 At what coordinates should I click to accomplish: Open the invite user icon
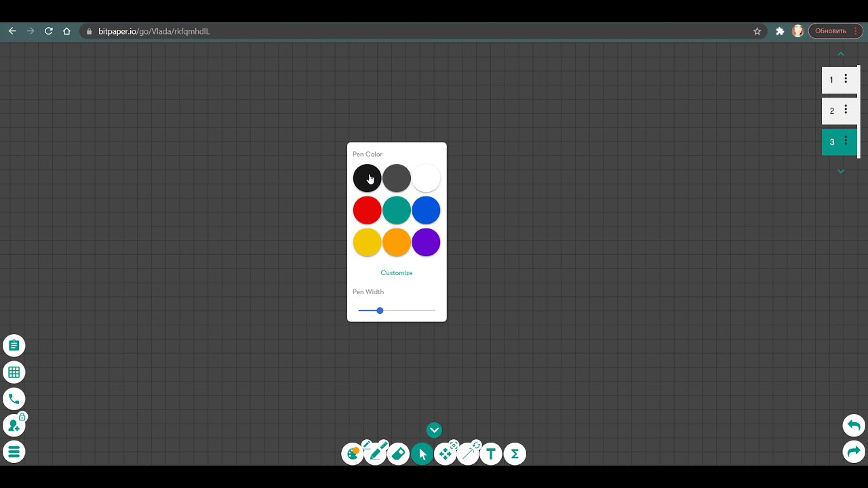(14, 426)
